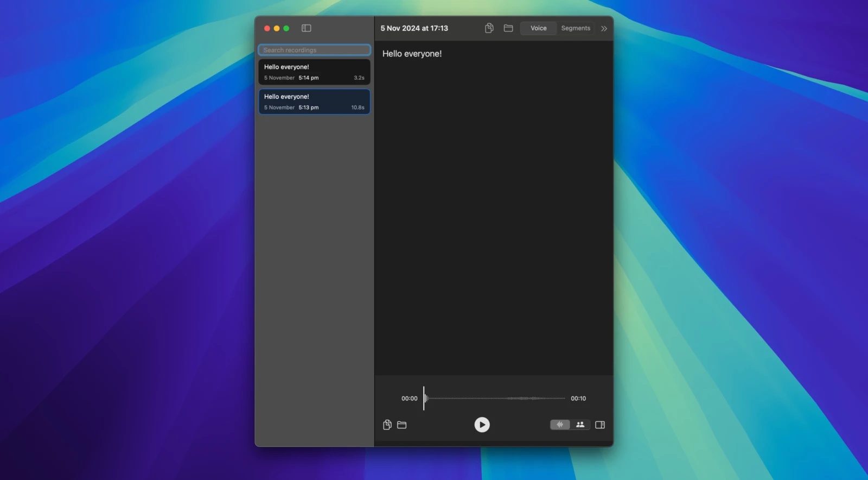Switch to speakers view with people icon

coord(580,425)
